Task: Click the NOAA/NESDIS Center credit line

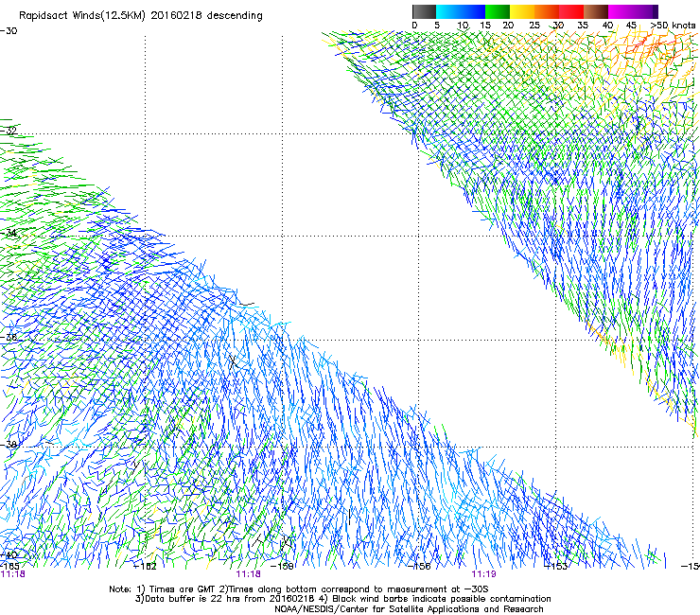Action: pyautogui.click(x=409, y=609)
